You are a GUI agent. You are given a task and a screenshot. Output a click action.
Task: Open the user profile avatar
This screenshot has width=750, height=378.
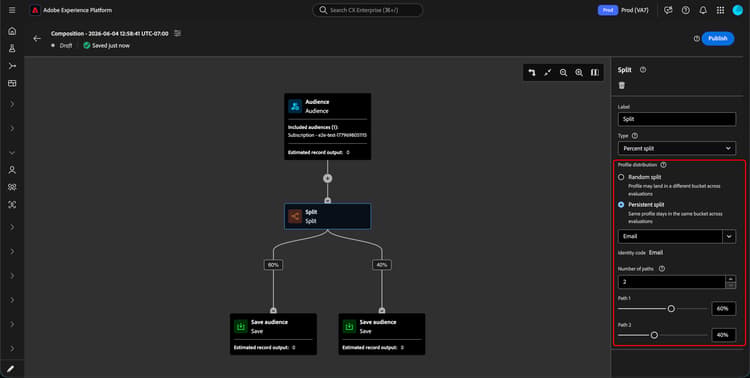click(x=738, y=10)
